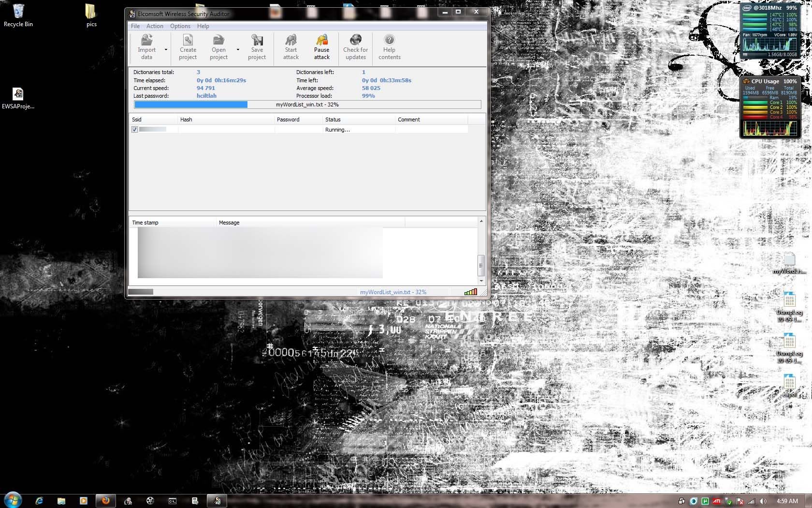Click the Check for updates icon

[355, 47]
